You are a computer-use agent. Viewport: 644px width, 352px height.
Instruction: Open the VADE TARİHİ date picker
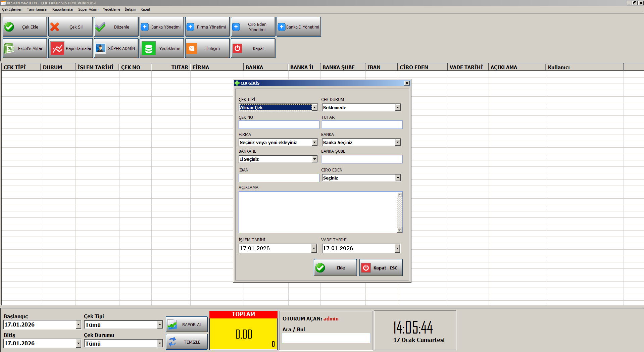pos(397,248)
